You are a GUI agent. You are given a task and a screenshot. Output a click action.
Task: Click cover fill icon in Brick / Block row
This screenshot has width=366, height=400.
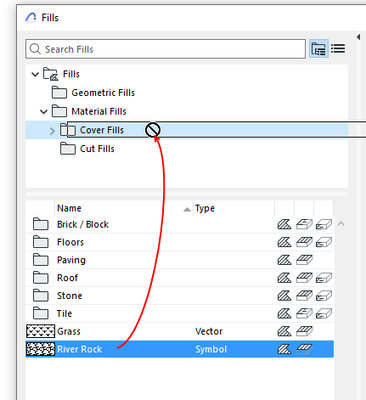click(304, 224)
